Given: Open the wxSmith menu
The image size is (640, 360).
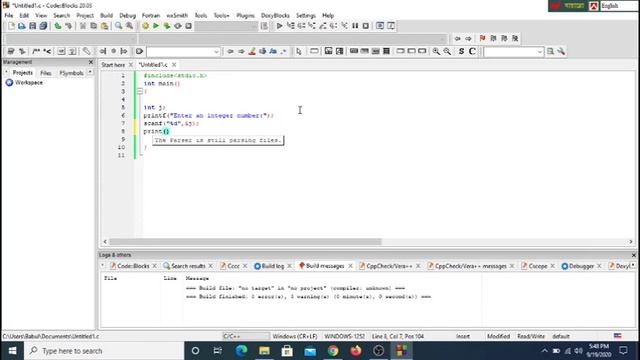Looking at the screenshot, I should coord(177,16).
